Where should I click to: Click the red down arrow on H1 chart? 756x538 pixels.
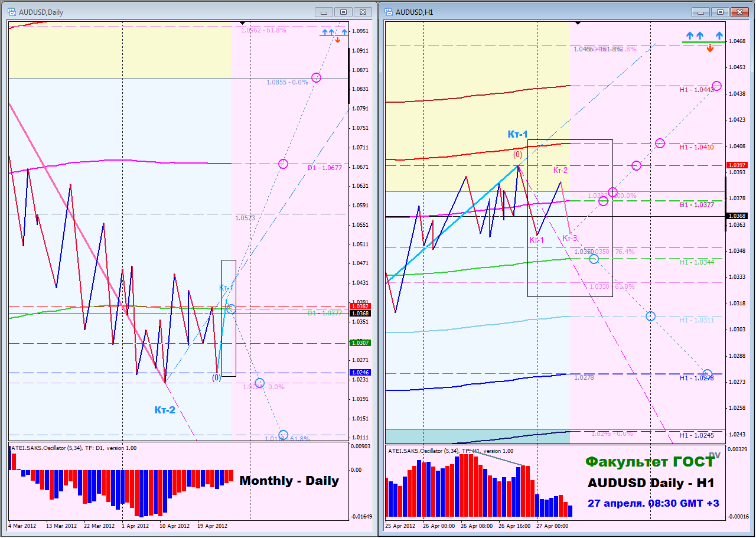pos(710,48)
